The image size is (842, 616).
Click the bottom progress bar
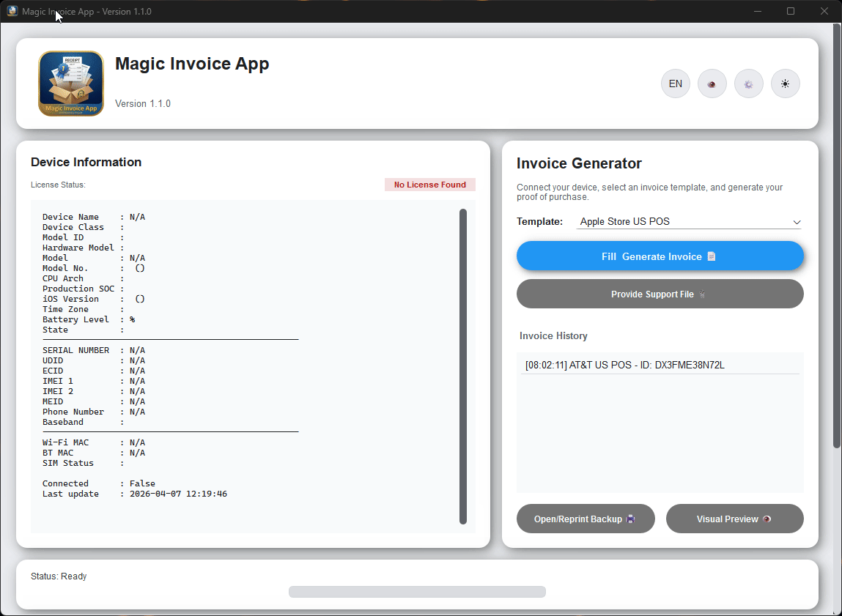click(417, 592)
